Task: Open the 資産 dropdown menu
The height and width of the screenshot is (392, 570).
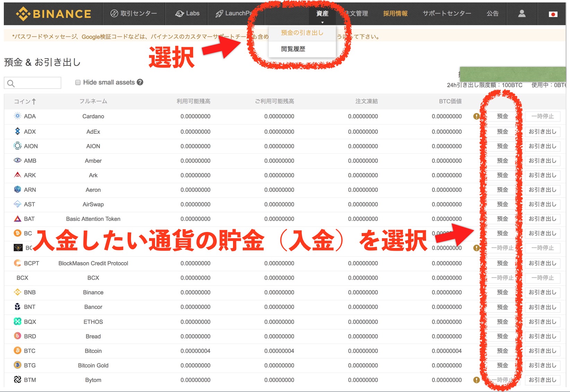Action: point(322,14)
